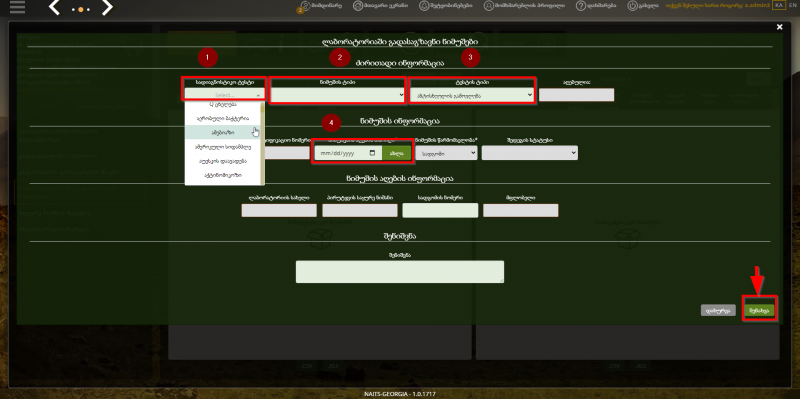The width and height of the screenshot is (800, 399).
Task: Go back with the left arrow in the header
Action: coord(54,7)
